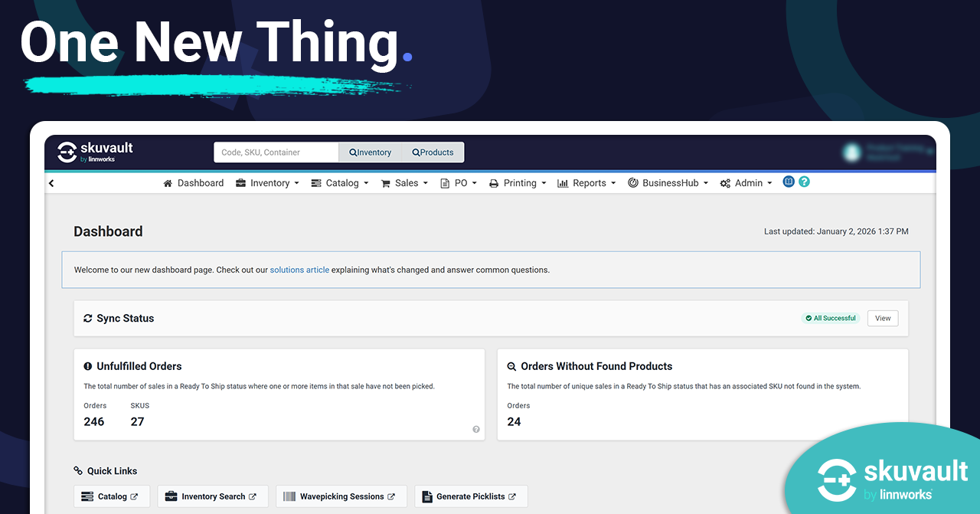
Task: Open the Admin menu
Action: pyautogui.click(x=746, y=183)
